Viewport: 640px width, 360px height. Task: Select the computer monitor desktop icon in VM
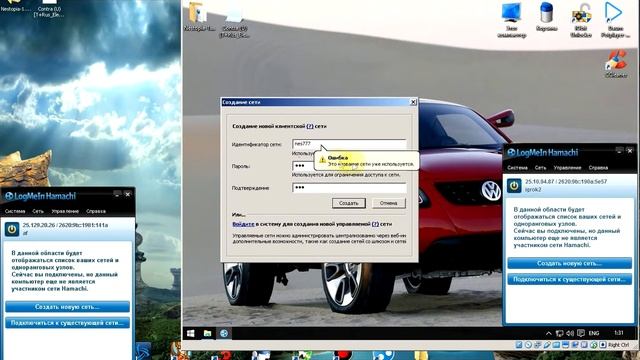pos(511,14)
